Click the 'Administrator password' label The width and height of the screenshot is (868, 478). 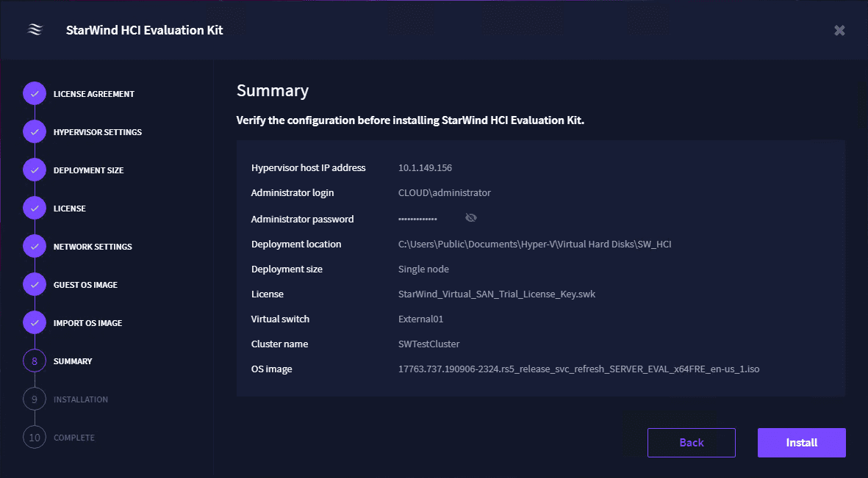[302, 219]
